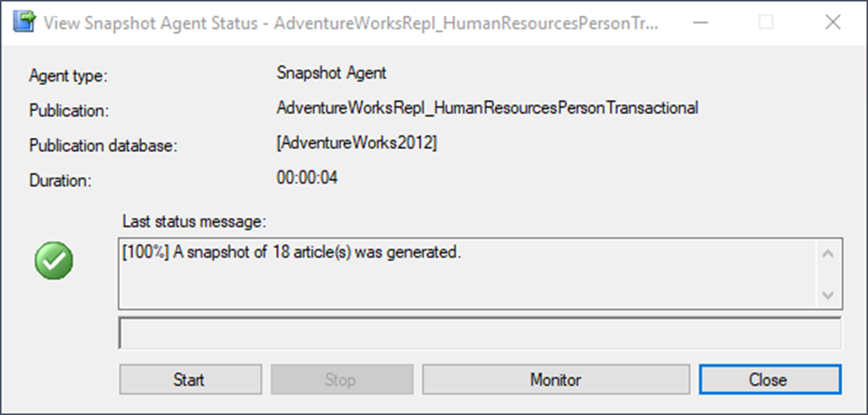Screen dimensions: 868x415
Task: Click the green success checkmark icon
Action: [x=53, y=262]
